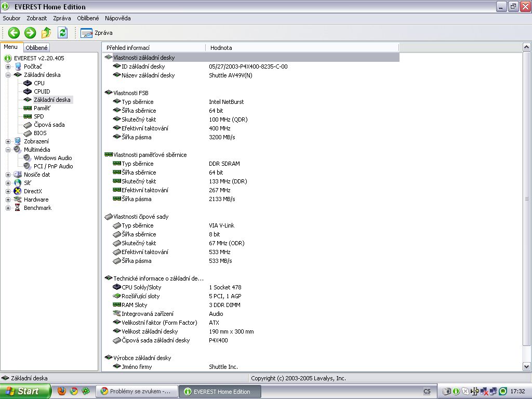Select the Paměť tree item
This screenshot has width=532, height=399.
point(42,108)
